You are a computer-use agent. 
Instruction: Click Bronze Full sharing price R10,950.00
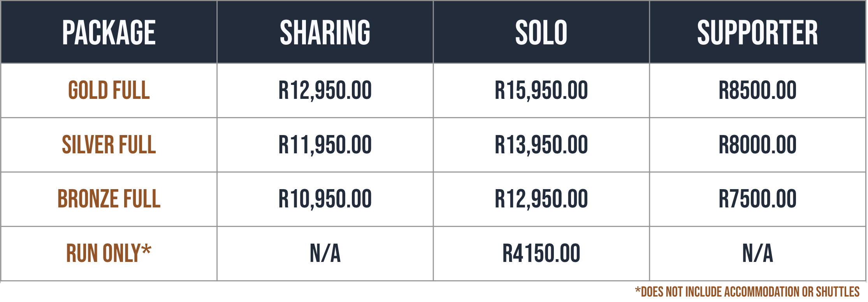coord(325,199)
